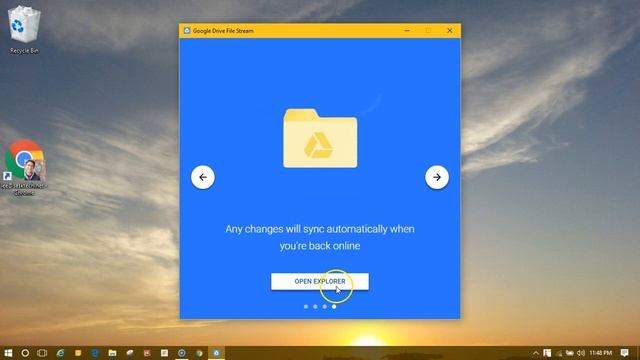Launch Internet Explorer from the taskbar
The height and width of the screenshot is (360, 640).
(60, 353)
